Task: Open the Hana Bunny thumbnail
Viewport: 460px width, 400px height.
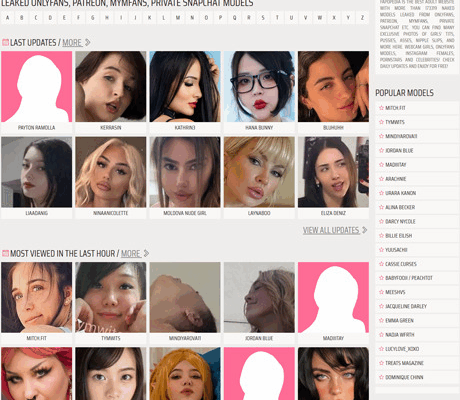Action: click(x=259, y=86)
